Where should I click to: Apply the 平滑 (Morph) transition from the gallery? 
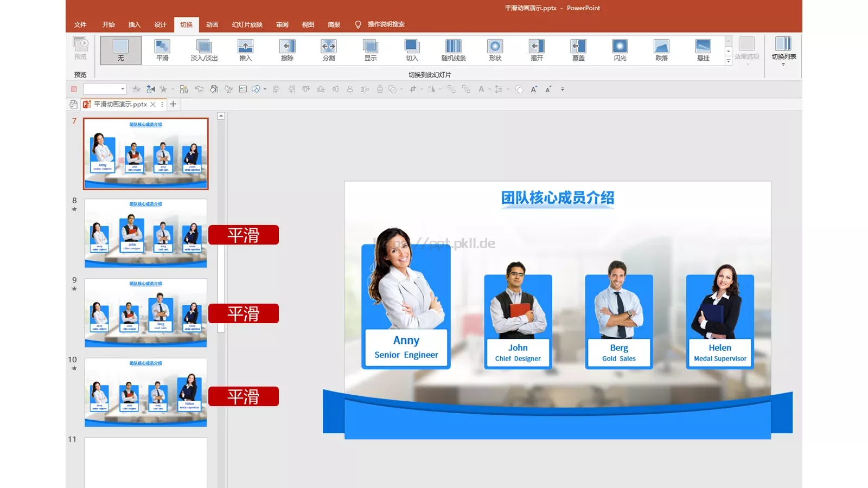coord(162,50)
